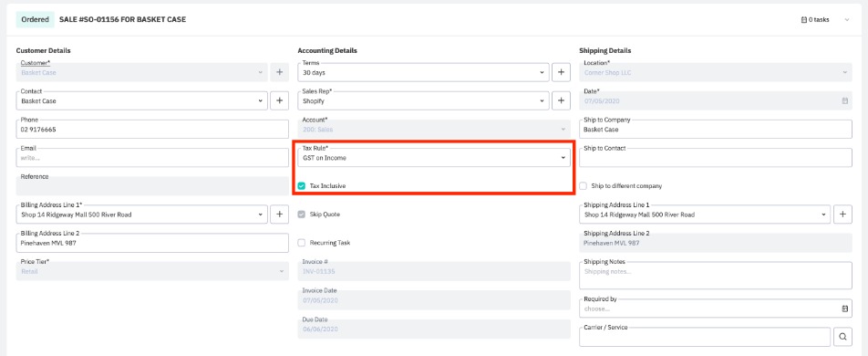This screenshot has height=356, width=868.
Task: Toggle the Tax Inclusive checkbox
Action: [302, 186]
